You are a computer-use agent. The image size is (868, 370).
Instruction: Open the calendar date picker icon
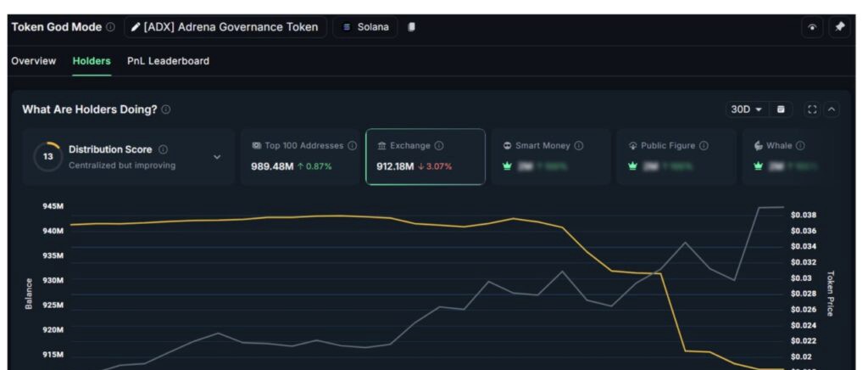tap(781, 109)
